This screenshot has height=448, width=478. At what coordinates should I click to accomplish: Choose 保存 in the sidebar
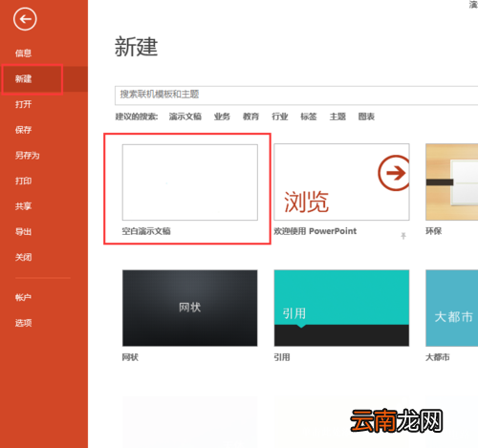[23, 130]
